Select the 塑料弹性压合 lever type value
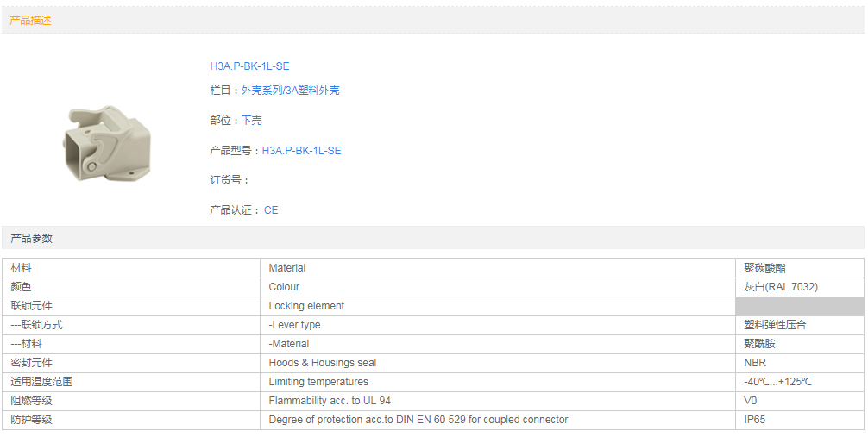868x437 pixels. click(x=775, y=325)
